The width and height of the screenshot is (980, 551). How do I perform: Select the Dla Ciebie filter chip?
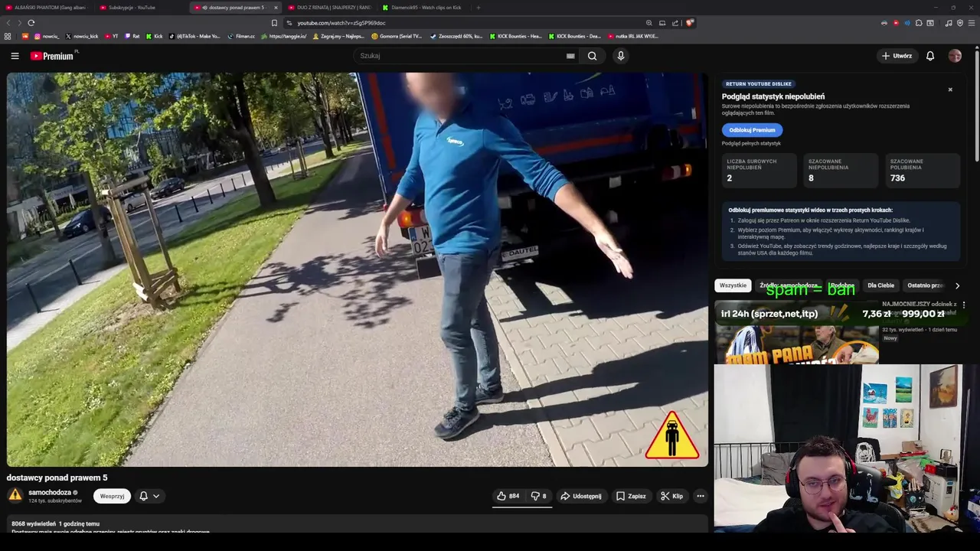pyautogui.click(x=880, y=285)
